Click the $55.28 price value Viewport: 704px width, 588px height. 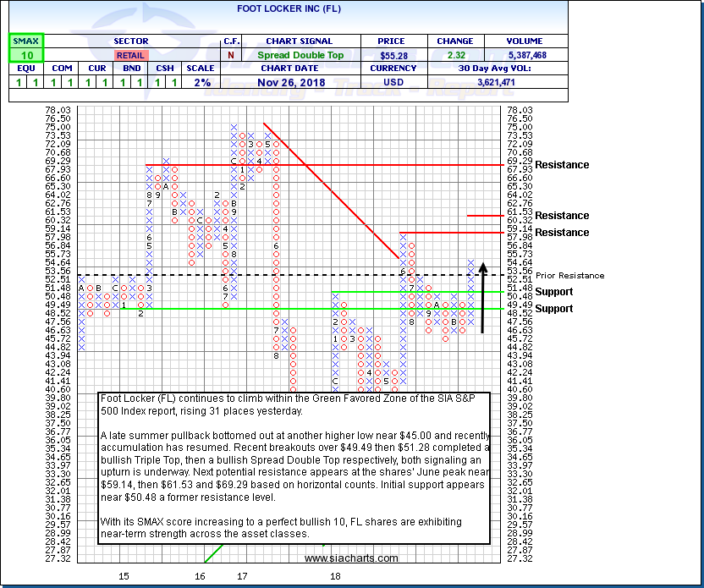pos(394,55)
